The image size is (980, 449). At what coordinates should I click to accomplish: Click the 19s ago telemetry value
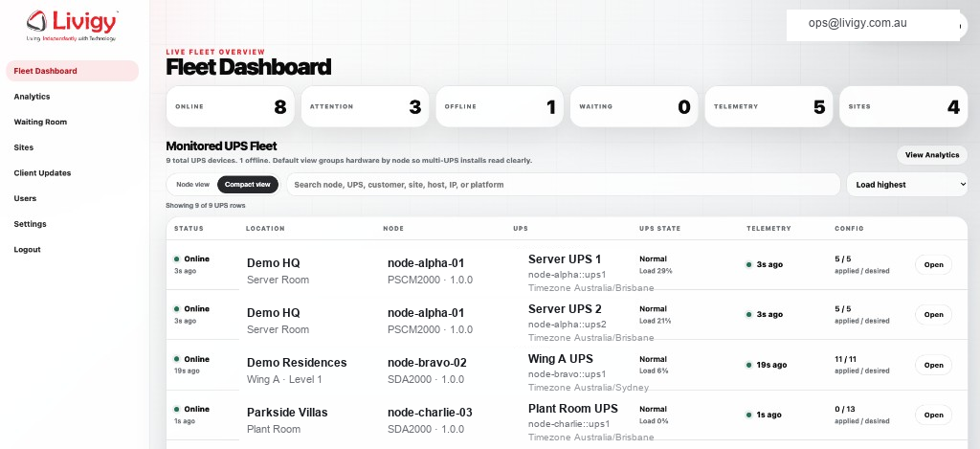point(772,365)
